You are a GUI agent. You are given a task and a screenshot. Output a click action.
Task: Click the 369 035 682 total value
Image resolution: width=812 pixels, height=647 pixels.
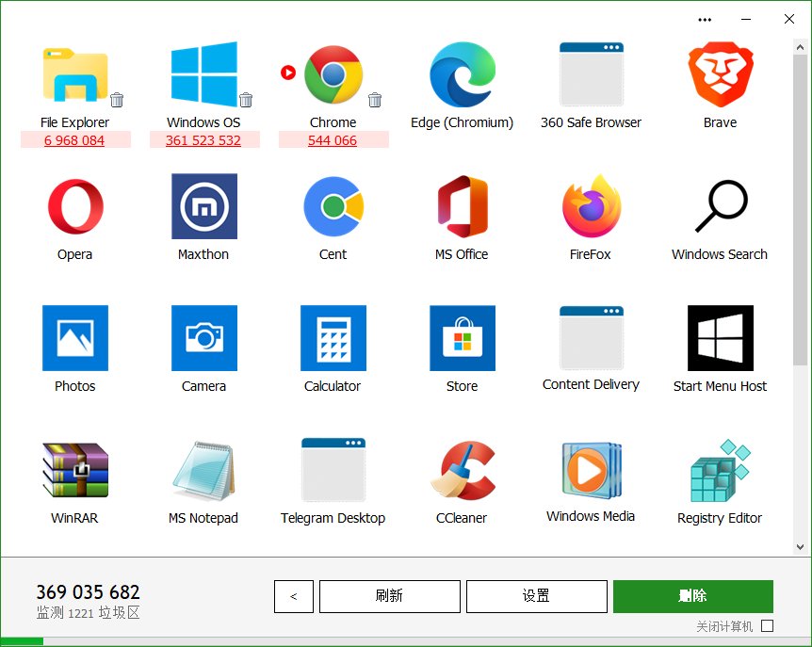88,592
